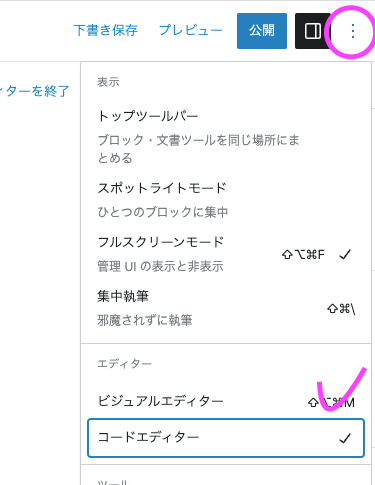The height and width of the screenshot is (485, 375).
Task: Click description 管理 UI の表示と非表示
Action: (x=160, y=267)
